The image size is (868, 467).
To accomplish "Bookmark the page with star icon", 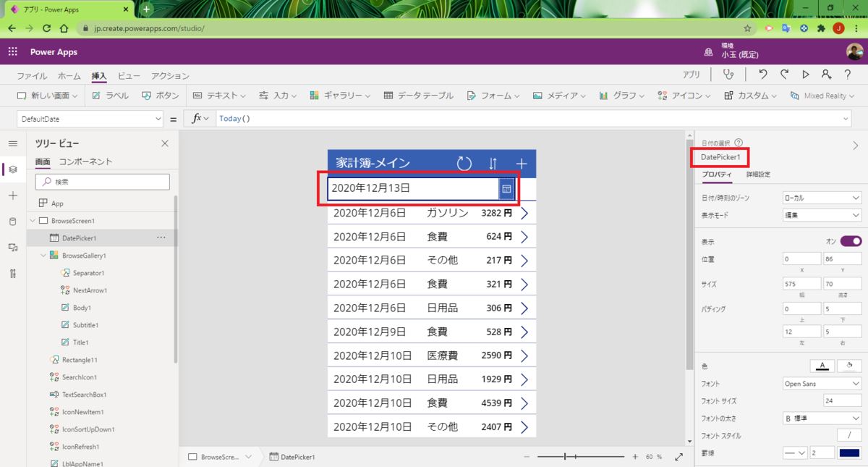I will click(747, 28).
